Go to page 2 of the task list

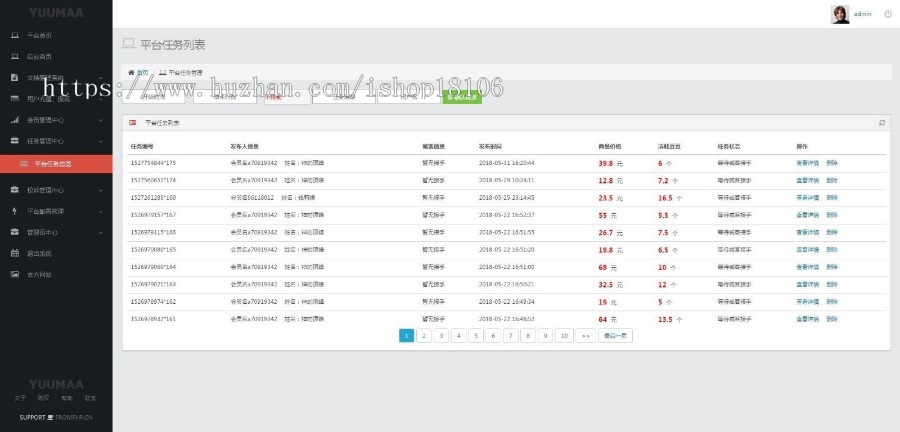pos(424,336)
